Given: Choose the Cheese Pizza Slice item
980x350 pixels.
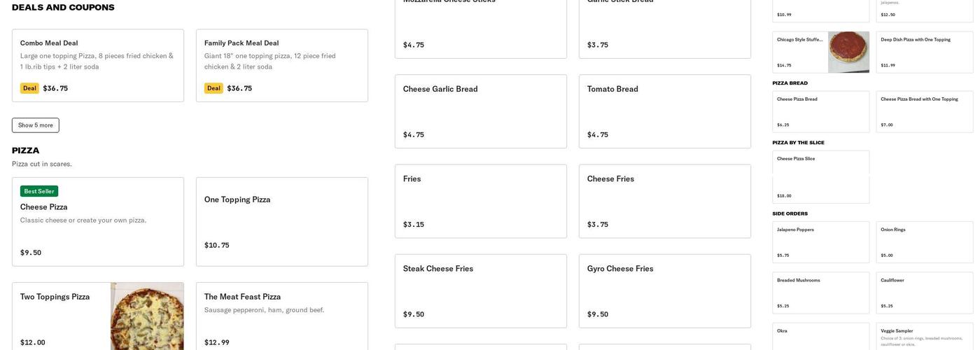Looking at the screenshot, I should coord(820,176).
